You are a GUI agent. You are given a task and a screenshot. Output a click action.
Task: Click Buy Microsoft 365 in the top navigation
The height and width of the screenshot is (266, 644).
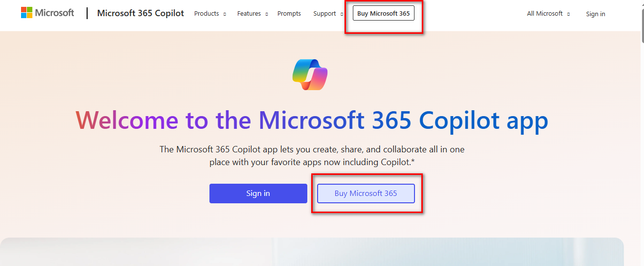tap(384, 14)
